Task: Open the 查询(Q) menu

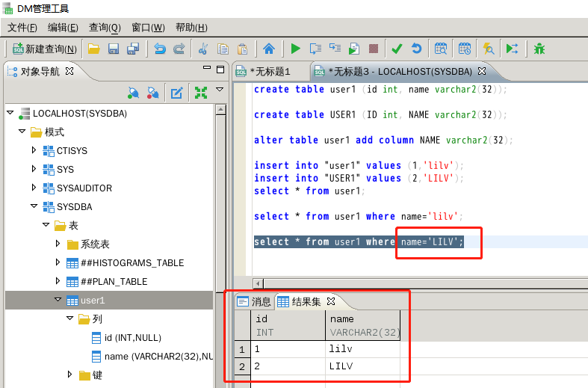Action: coord(105,28)
